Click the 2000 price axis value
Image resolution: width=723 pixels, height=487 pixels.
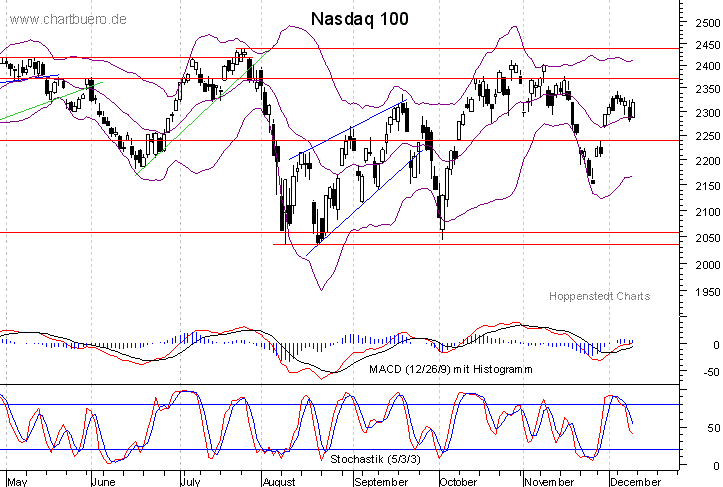coord(707,264)
